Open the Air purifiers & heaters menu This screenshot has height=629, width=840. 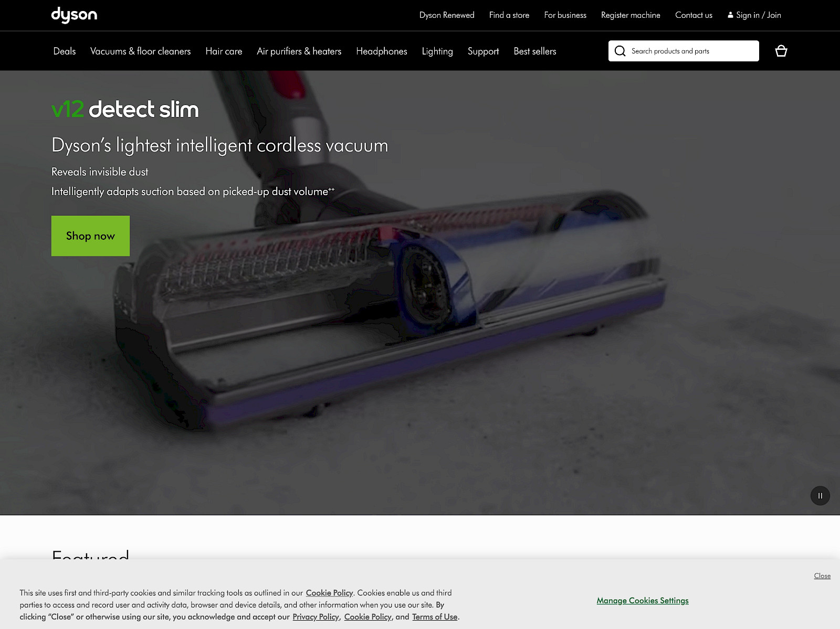click(x=299, y=51)
